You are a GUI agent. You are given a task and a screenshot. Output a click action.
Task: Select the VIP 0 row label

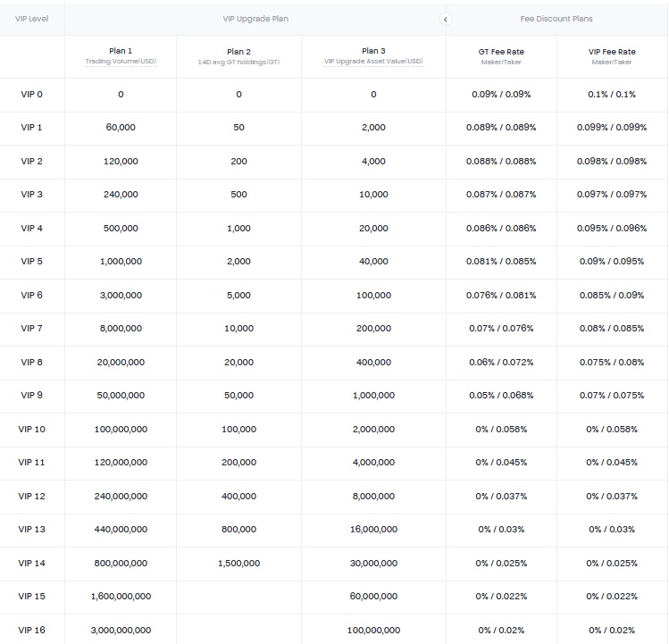pyautogui.click(x=32, y=95)
